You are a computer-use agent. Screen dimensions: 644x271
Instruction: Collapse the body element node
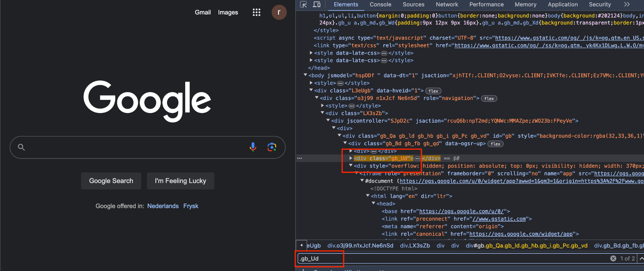305,75
